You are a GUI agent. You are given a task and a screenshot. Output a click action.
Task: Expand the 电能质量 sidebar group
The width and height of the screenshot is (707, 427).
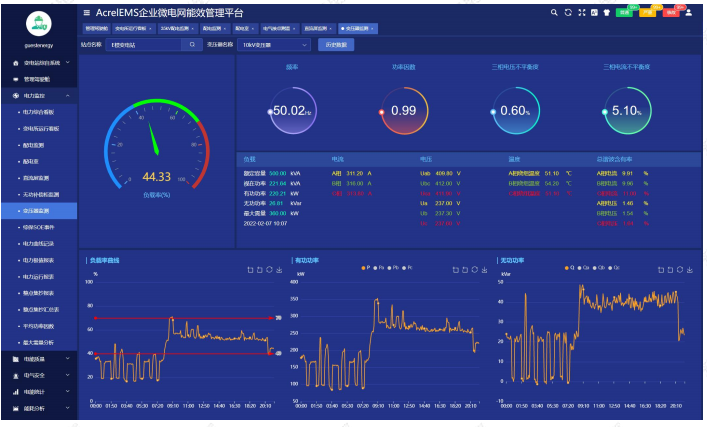pyautogui.click(x=68, y=359)
